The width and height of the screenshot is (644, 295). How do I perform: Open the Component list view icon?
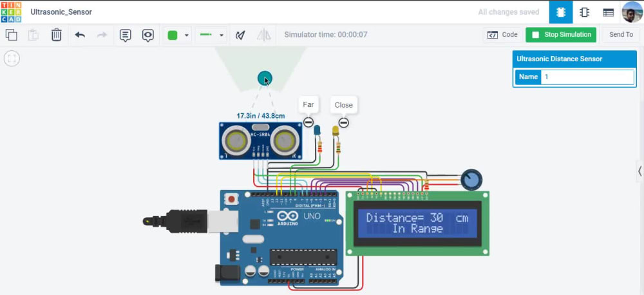point(609,12)
